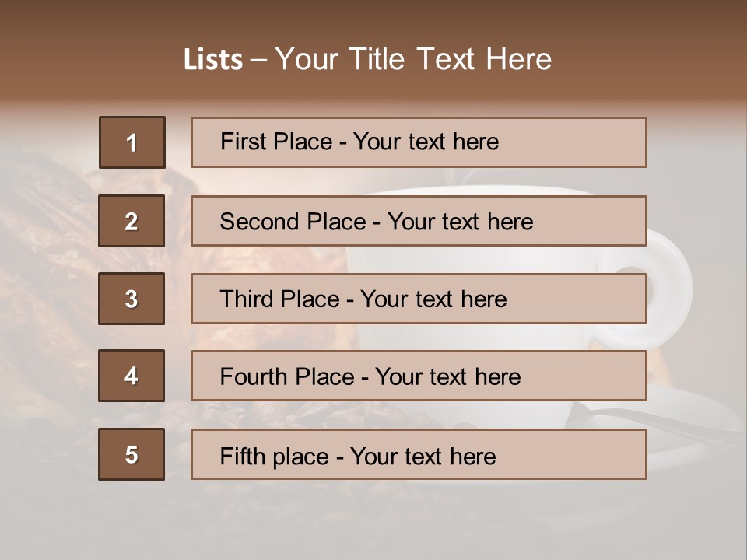The width and height of the screenshot is (747, 560).
Task: Click the number 5 square
Action: tap(132, 454)
